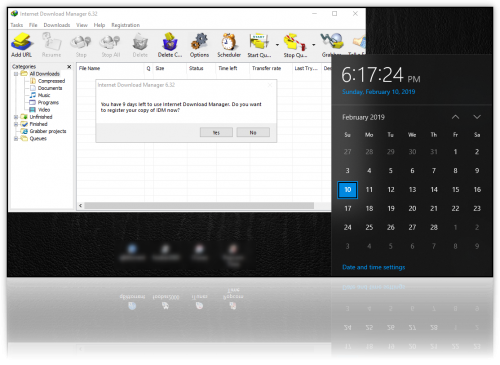
Task: Select the Music category icon
Action: [33, 95]
